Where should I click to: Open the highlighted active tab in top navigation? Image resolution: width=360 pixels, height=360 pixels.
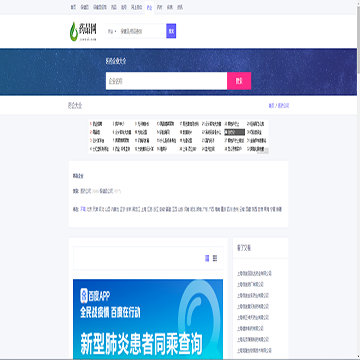(x=149, y=7)
